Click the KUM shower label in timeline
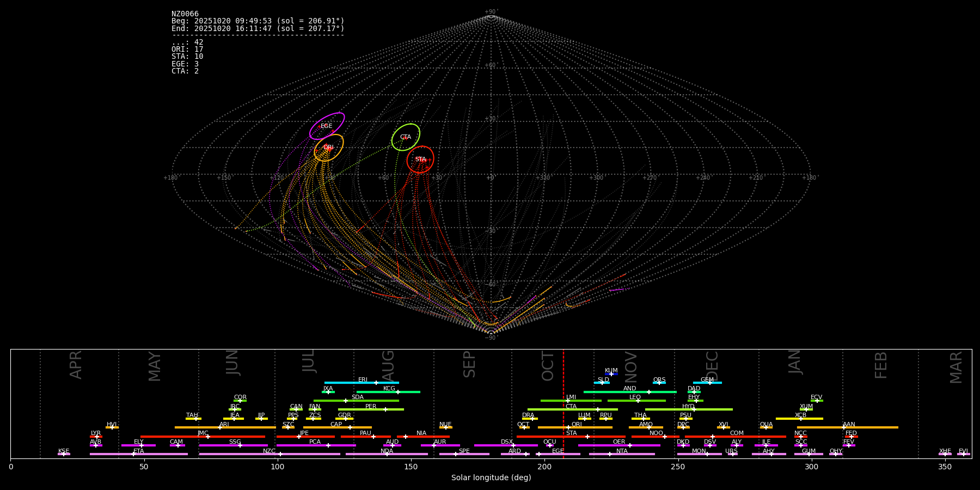Screen dimensions: 980x490 (611, 370)
